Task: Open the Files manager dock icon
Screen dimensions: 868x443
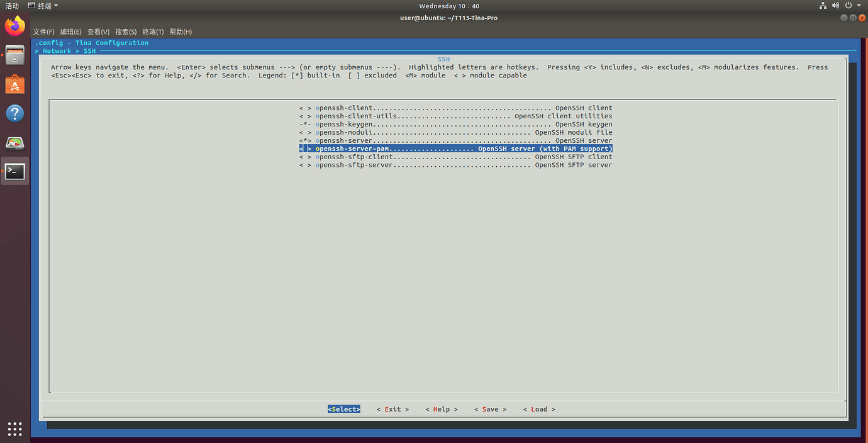Action: click(x=14, y=55)
